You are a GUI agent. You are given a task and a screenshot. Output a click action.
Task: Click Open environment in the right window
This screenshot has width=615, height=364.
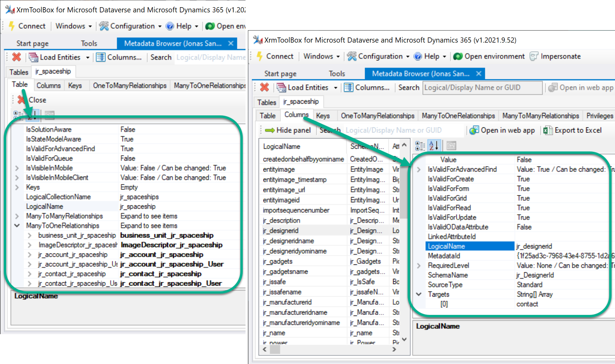(489, 56)
